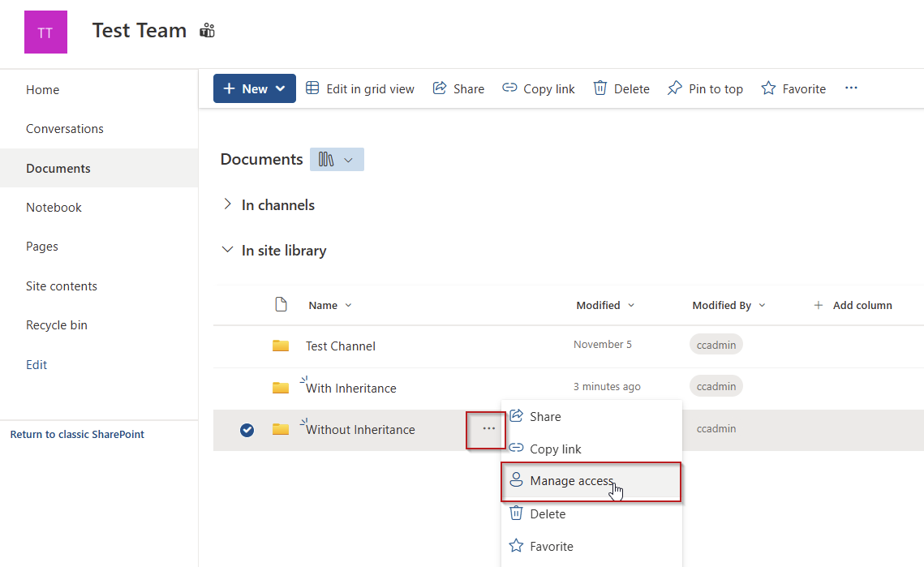Click Return to classic SharePoint link
This screenshot has height=567, width=924.
[77, 435]
